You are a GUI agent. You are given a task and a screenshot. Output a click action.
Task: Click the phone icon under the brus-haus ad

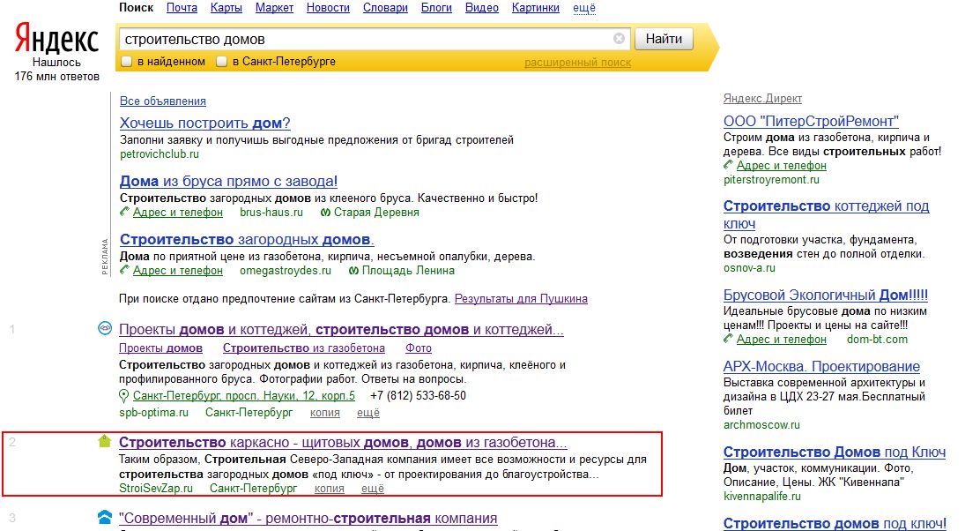pos(124,212)
